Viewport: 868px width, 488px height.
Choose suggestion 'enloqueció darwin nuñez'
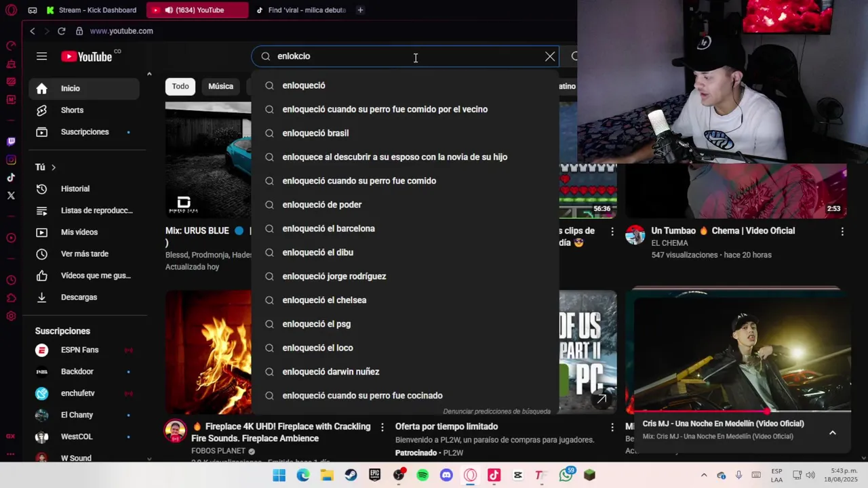click(x=405, y=371)
